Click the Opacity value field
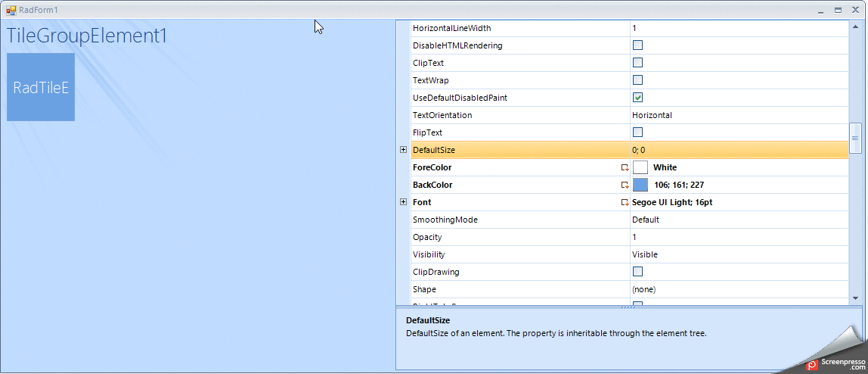Image resolution: width=868 pixels, height=374 pixels. click(x=738, y=237)
